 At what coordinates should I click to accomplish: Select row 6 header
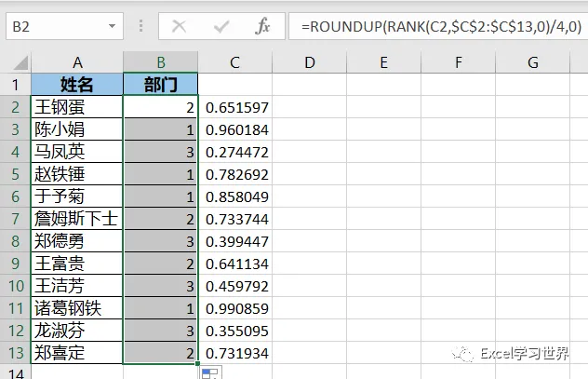(x=16, y=196)
